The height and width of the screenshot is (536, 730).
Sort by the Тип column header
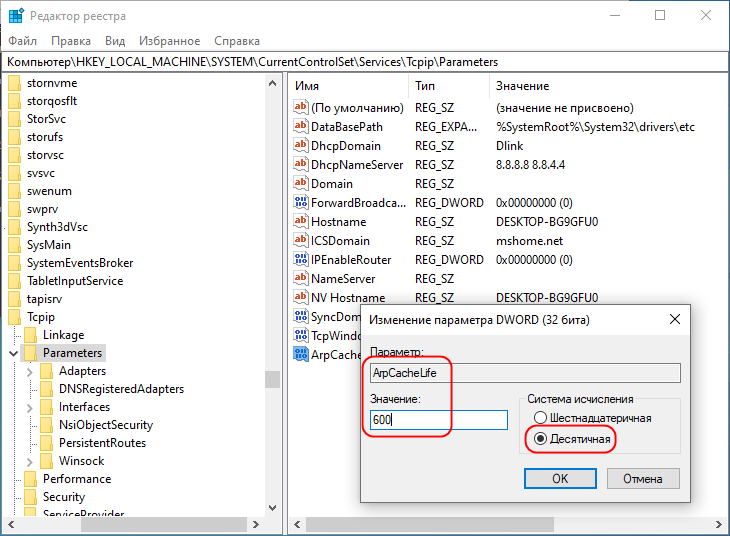point(449,86)
